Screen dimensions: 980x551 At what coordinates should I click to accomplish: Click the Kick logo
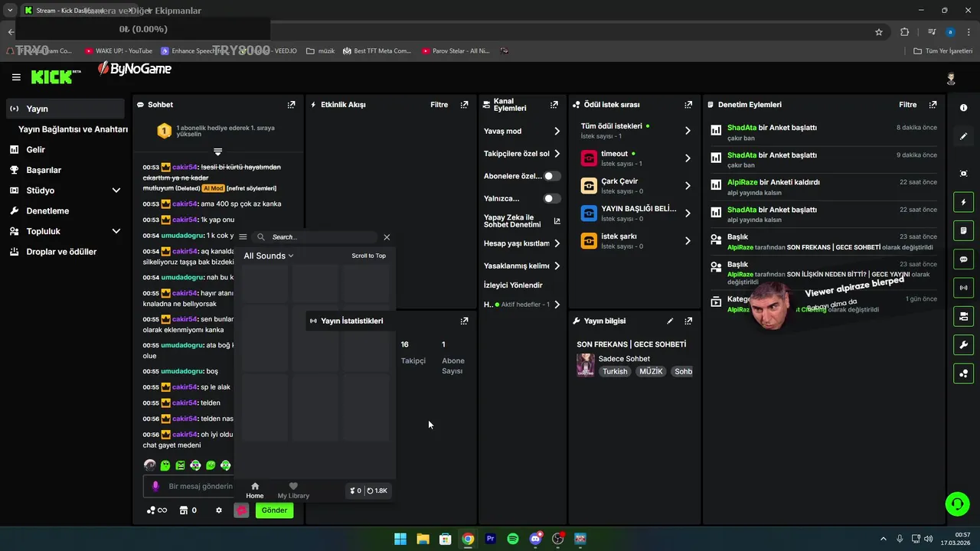(56, 77)
